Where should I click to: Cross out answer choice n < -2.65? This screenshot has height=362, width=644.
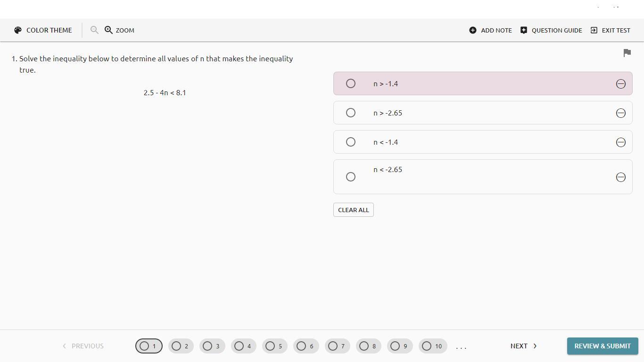(621, 177)
